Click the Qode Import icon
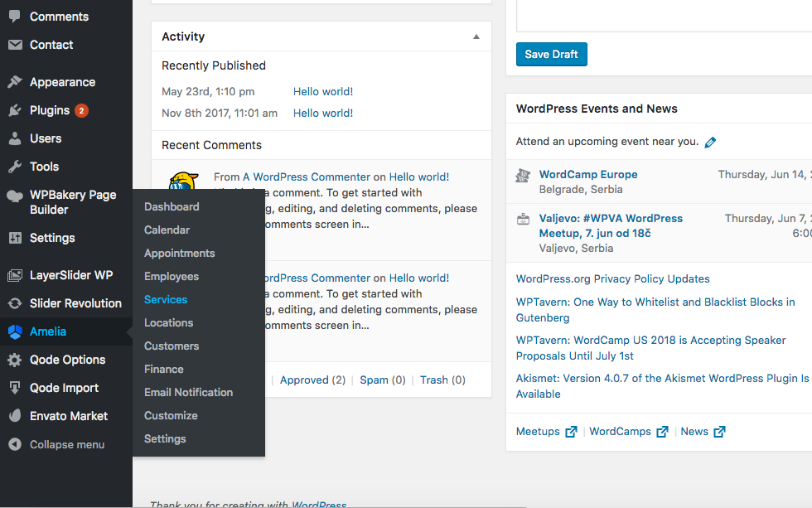Screen dimensions: 812x508 (15, 387)
